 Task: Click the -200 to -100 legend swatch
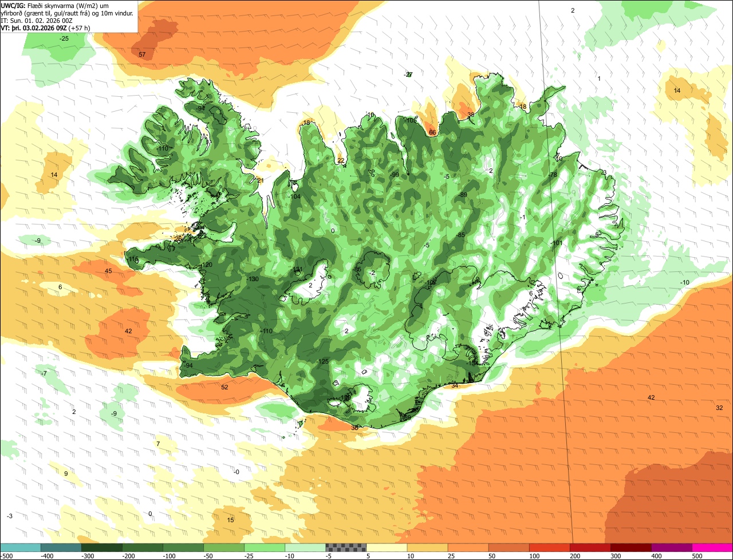click(143, 547)
